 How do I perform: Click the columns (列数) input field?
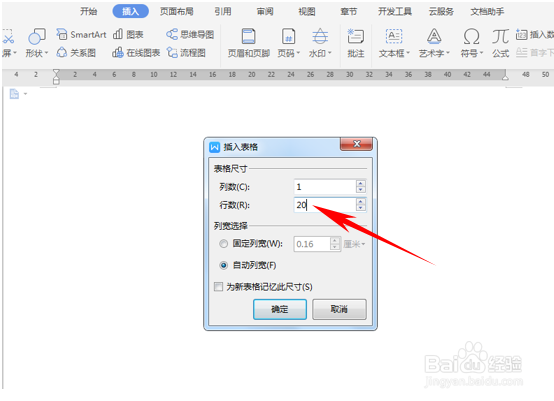pyautogui.click(x=325, y=187)
